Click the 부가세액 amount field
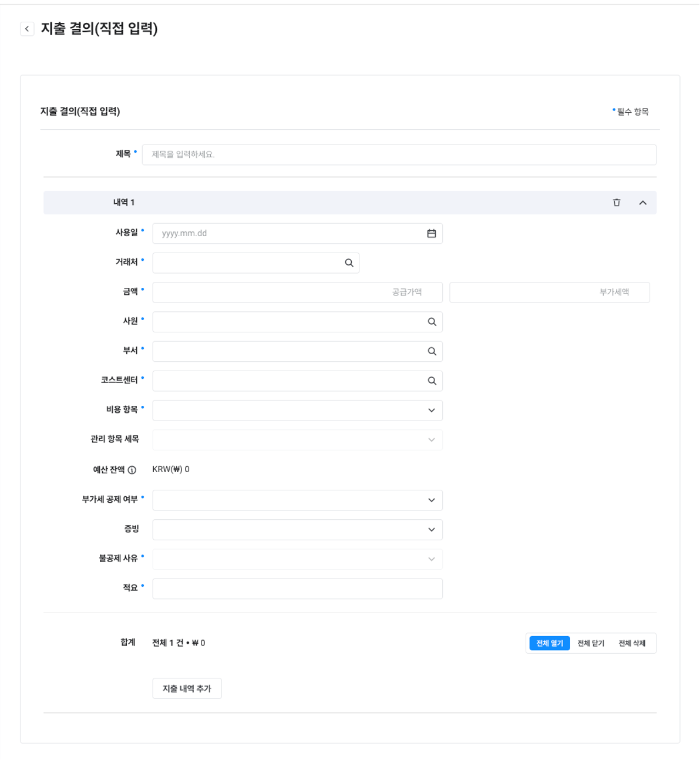700x760 pixels. 549,292
